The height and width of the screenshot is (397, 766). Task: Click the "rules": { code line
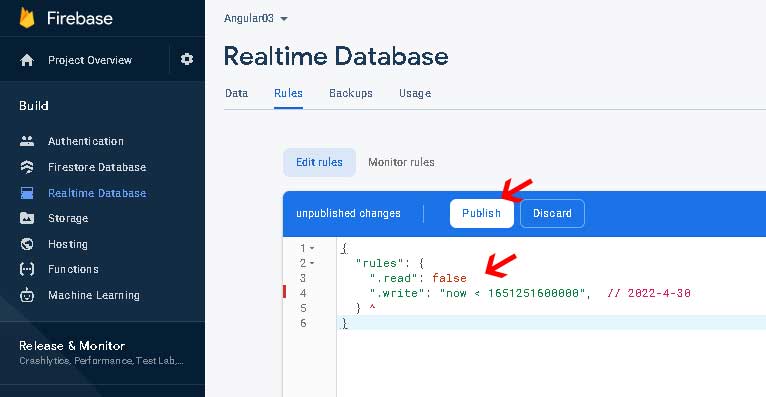(x=390, y=263)
